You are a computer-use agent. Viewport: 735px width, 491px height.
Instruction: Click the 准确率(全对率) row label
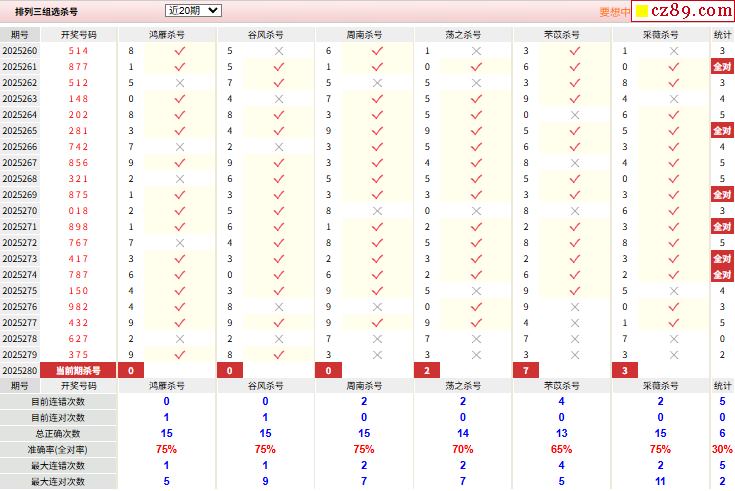pyautogui.click(x=58, y=449)
